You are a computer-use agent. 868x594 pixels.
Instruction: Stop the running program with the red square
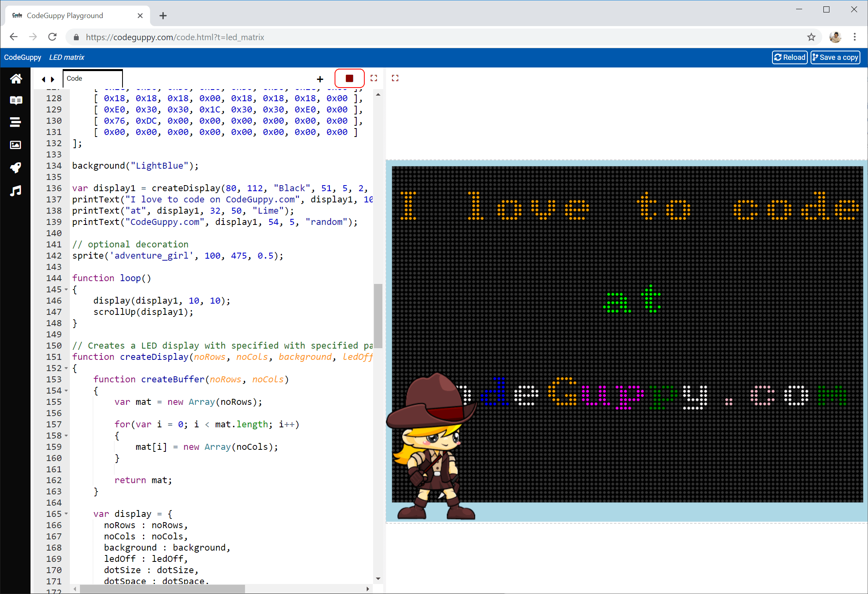349,78
